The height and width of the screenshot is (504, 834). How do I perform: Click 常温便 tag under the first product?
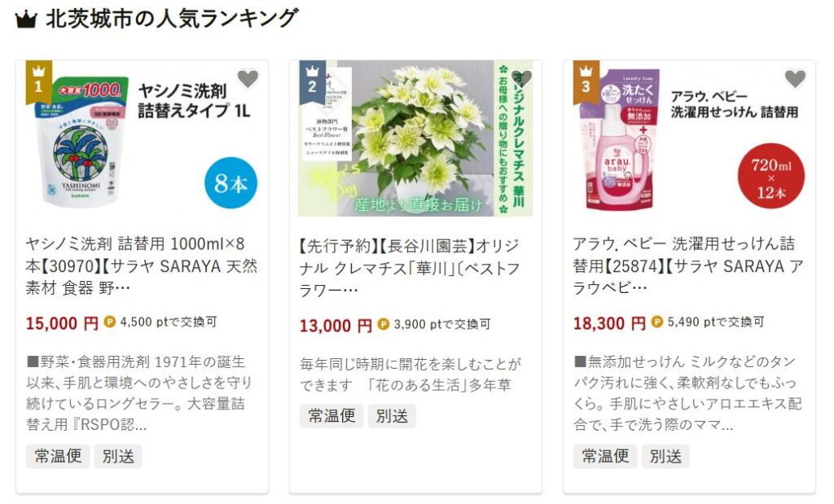coord(58,456)
